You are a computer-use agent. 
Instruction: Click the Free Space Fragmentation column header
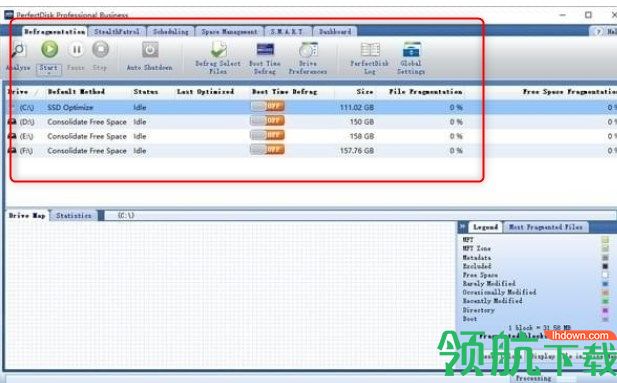[x=569, y=91]
